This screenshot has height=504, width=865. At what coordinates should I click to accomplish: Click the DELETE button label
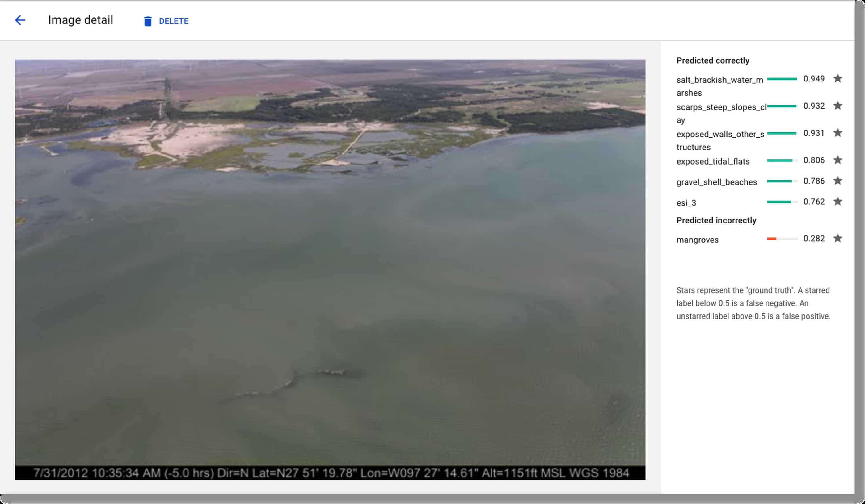click(x=174, y=21)
